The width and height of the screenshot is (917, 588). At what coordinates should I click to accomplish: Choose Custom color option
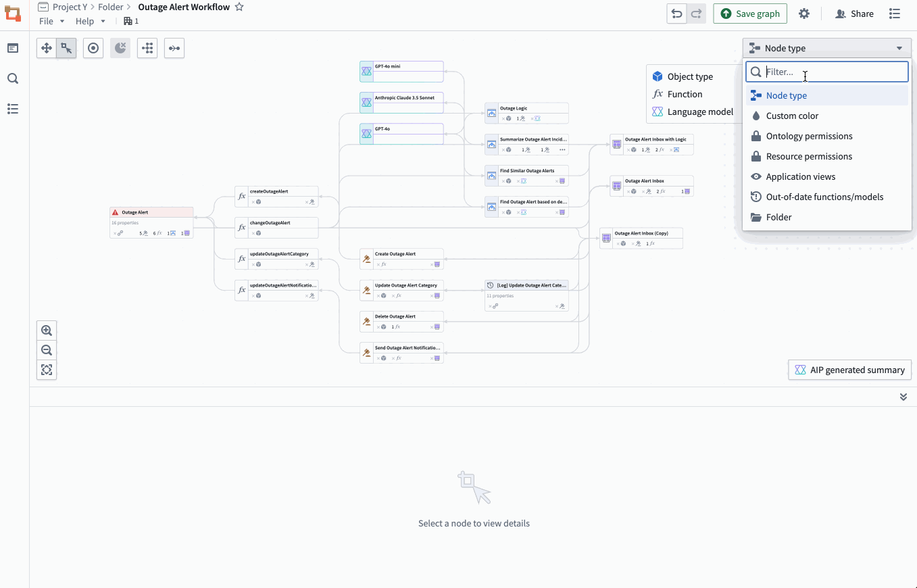coord(827,116)
